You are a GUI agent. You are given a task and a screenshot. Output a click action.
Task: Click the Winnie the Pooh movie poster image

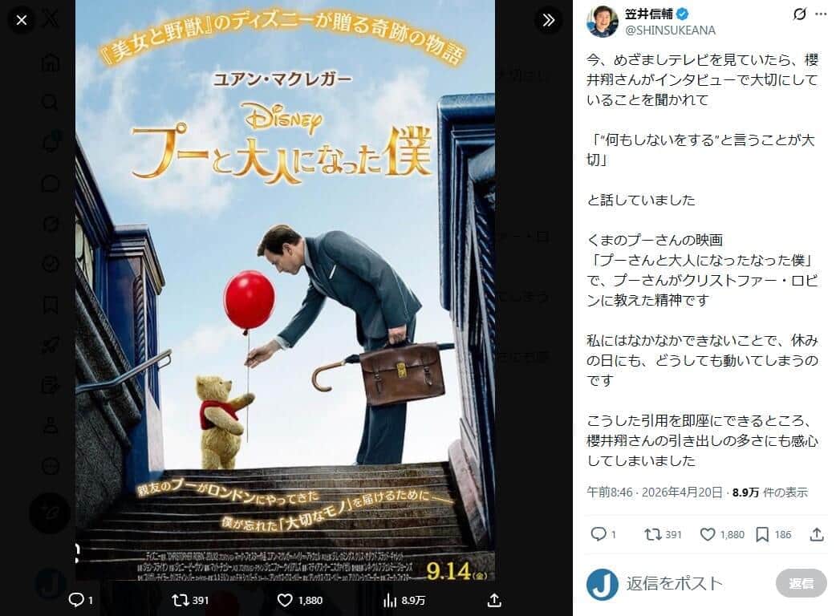[x=285, y=290]
